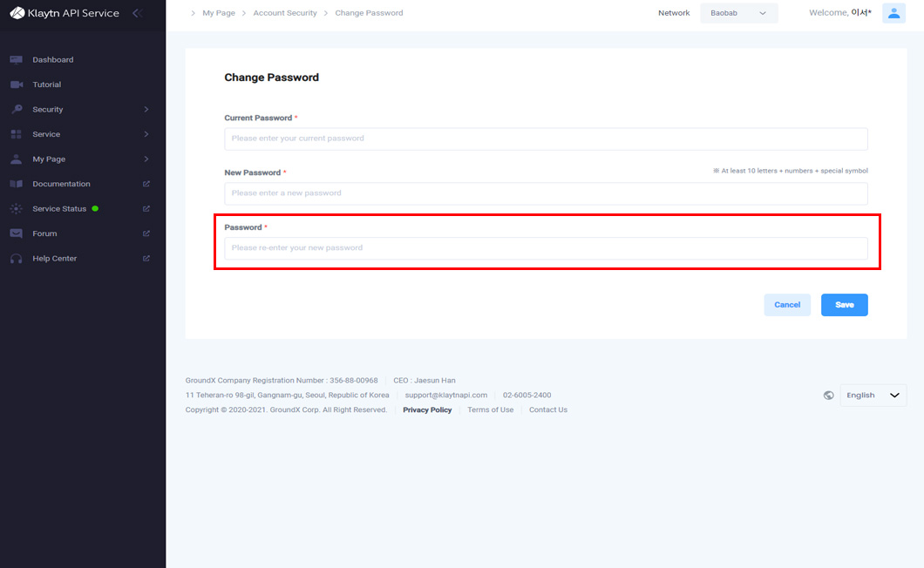
Task: Click the Help Center headset icon
Action: point(17,259)
